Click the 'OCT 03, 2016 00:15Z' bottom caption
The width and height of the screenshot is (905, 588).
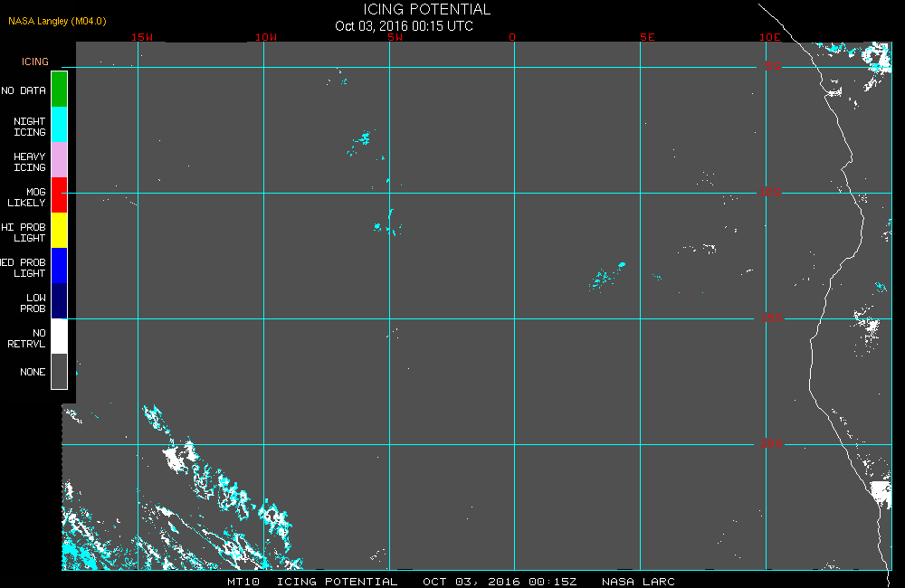coord(500,582)
